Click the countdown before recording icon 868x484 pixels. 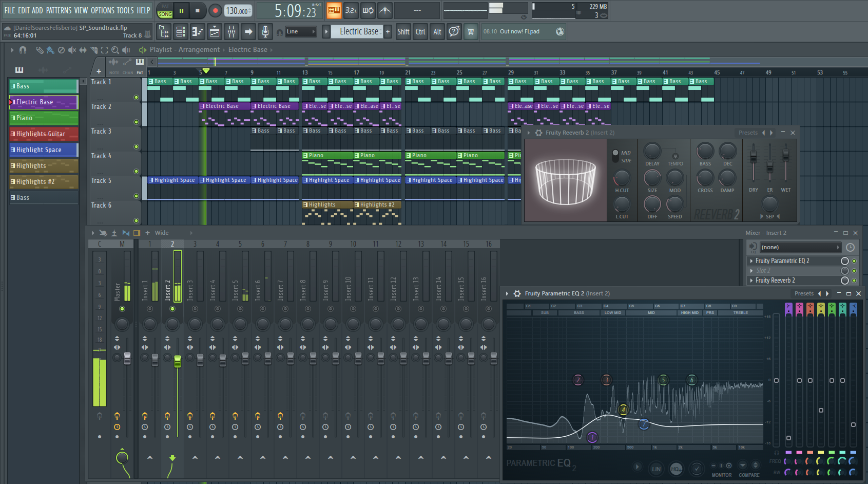pos(351,10)
